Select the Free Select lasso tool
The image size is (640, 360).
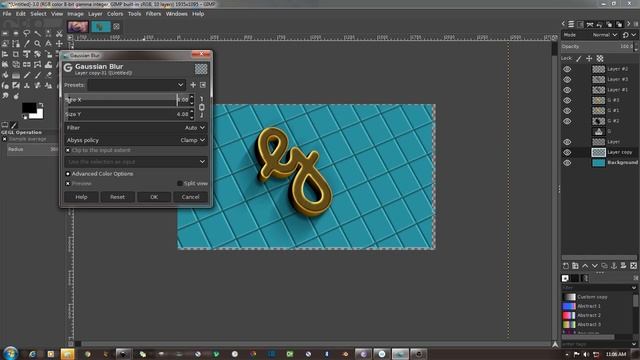[x=27, y=33]
